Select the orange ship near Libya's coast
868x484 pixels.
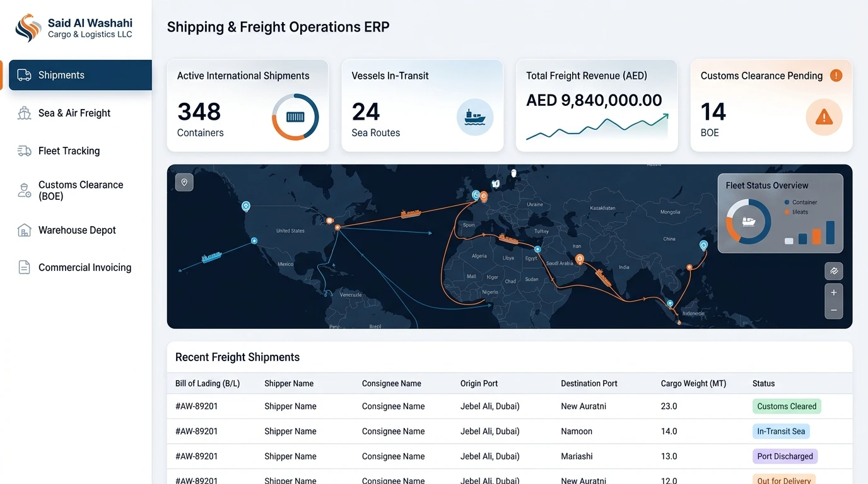(508, 239)
